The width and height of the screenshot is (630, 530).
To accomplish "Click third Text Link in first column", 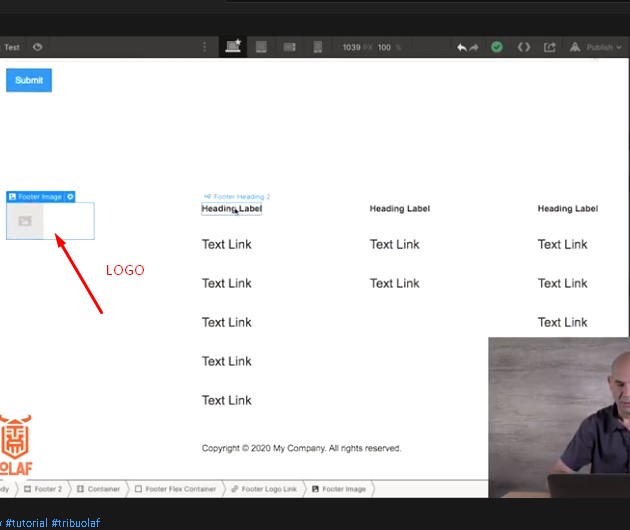I will 227,322.
